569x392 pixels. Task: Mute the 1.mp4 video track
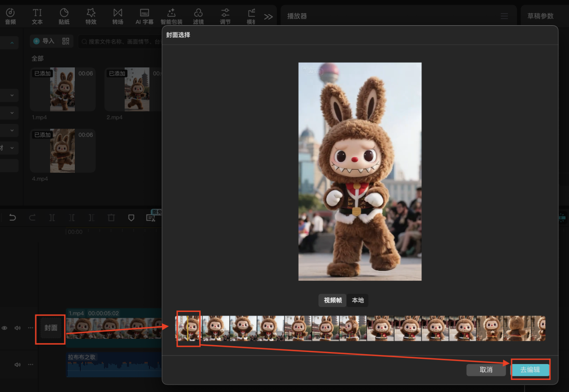point(17,328)
